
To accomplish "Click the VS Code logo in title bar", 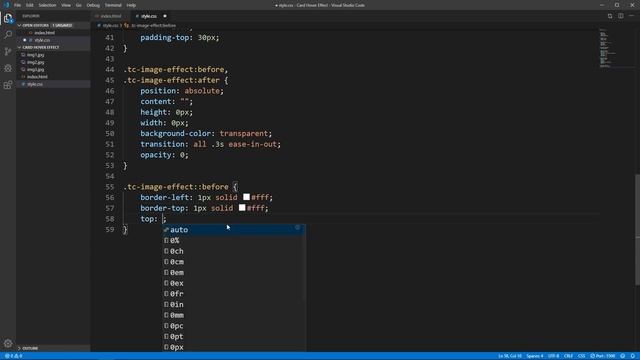I will pyautogui.click(x=6, y=5).
